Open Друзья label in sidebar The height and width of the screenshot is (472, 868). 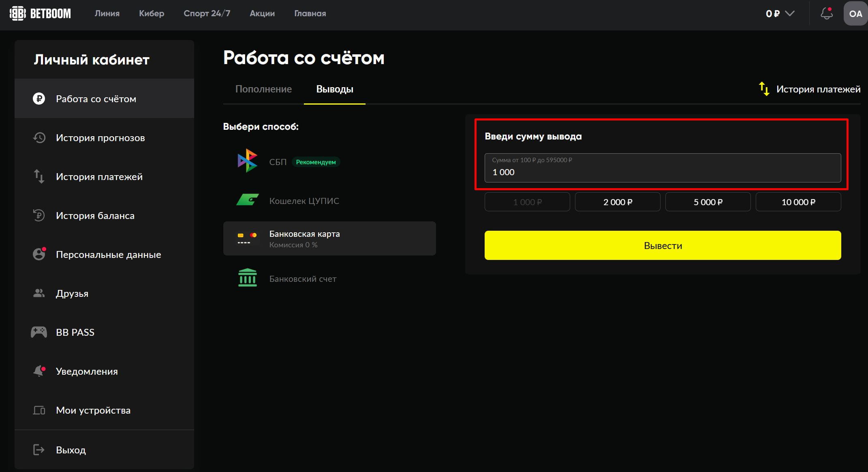click(x=72, y=294)
